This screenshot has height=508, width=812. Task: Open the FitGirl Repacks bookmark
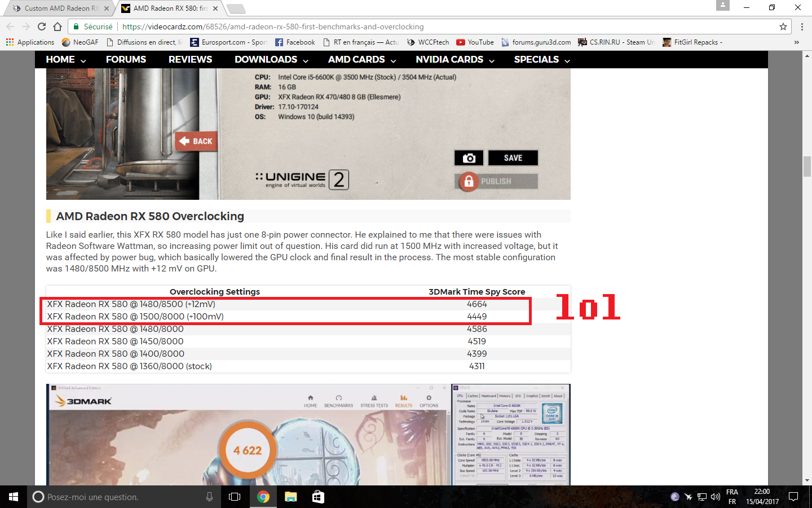click(x=692, y=42)
